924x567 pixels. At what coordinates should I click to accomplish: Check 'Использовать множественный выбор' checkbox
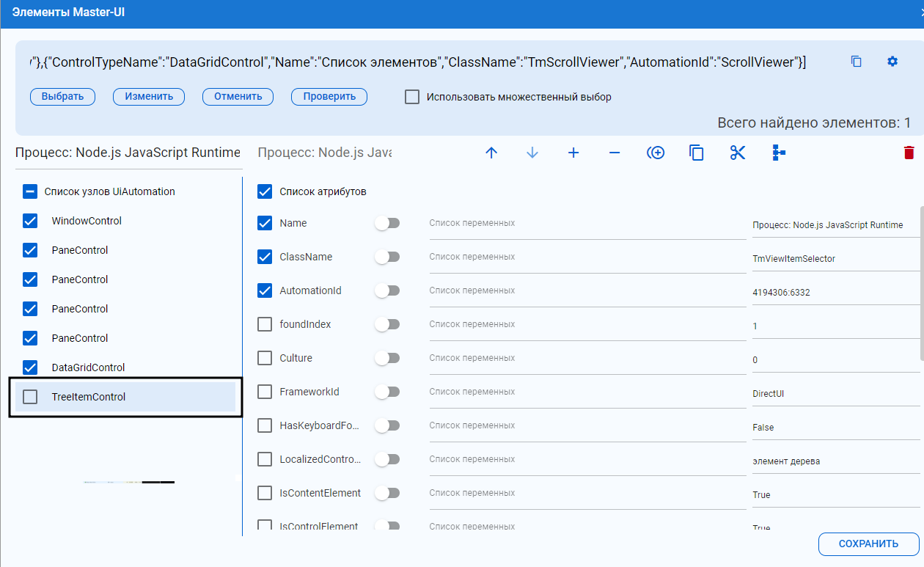click(412, 97)
